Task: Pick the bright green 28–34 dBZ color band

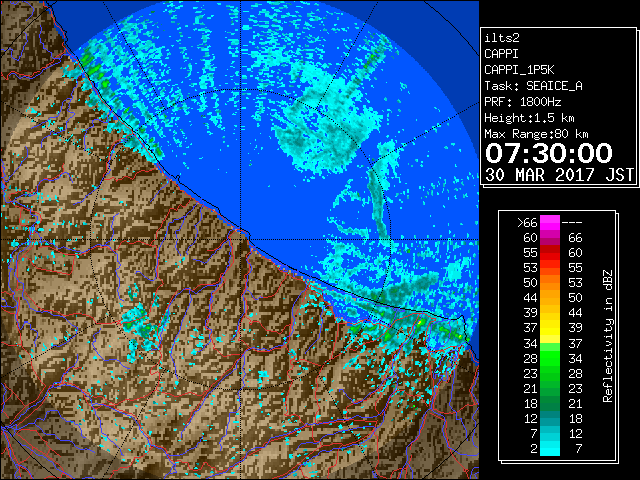Action: coord(550,358)
